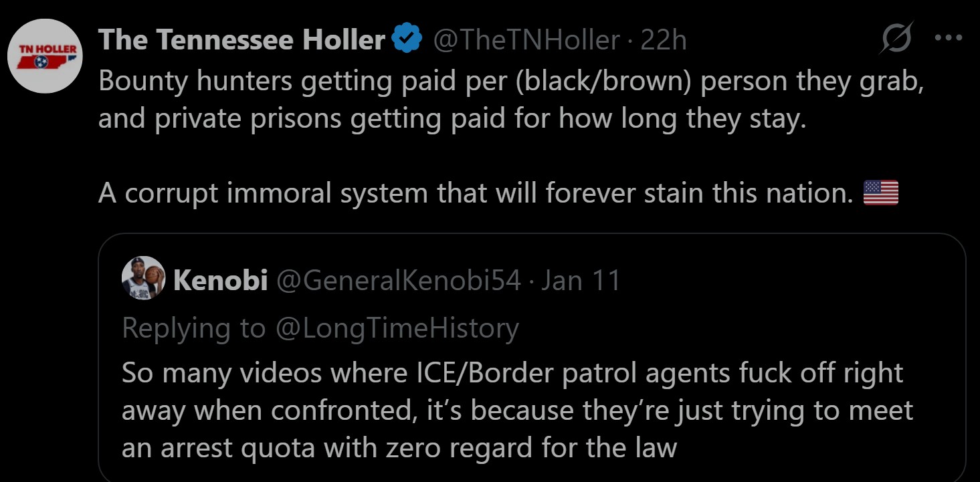Click the American flag emoji
980x482 pixels.
pos(880,193)
